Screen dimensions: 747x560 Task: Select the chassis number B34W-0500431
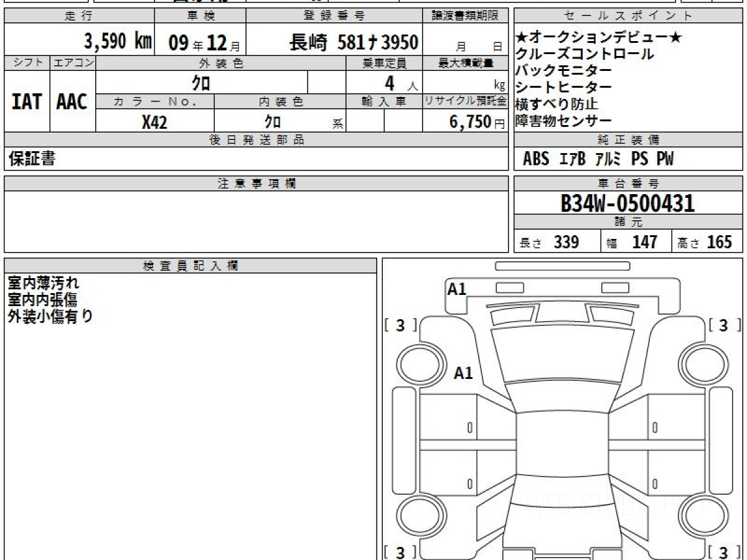(627, 203)
